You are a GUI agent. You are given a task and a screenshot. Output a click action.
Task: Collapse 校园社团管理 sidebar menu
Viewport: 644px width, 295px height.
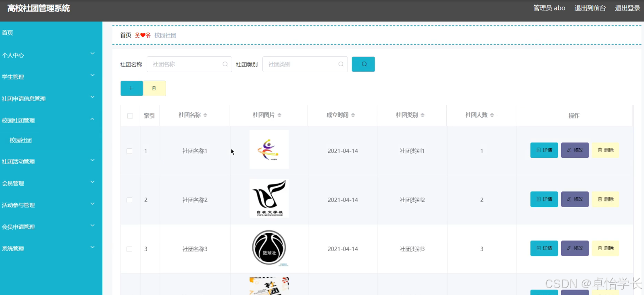[x=51, y=121]
